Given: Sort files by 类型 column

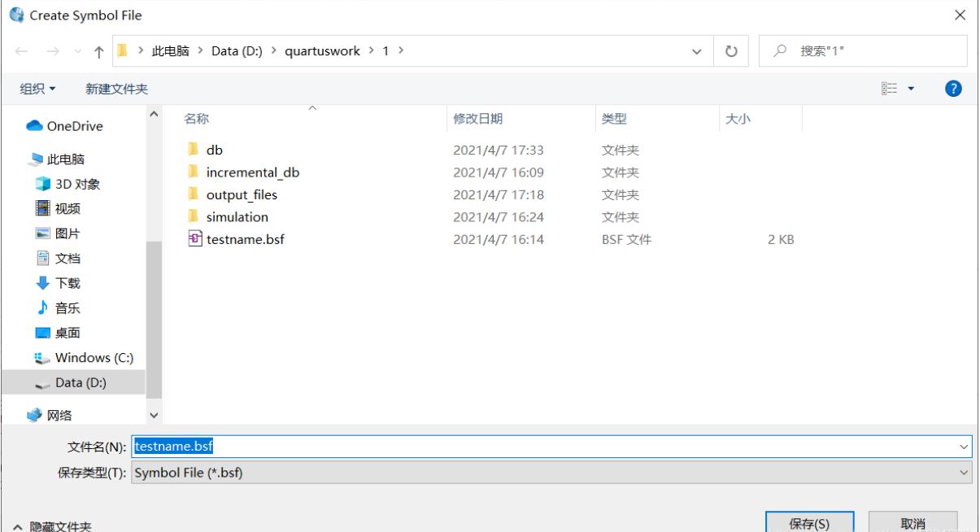Looking at the screenshot, I should 614,119.
